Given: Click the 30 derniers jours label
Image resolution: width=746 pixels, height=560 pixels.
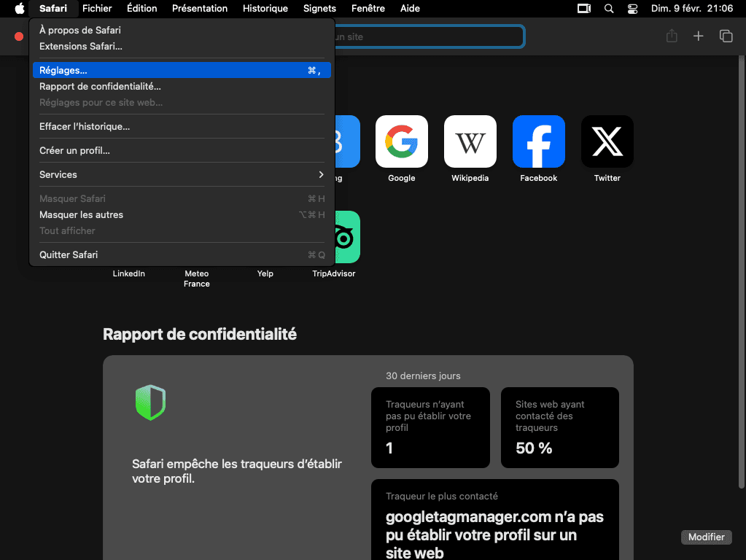Looking at the screenshot, I should pyautogui.click(x=423, y=376).
